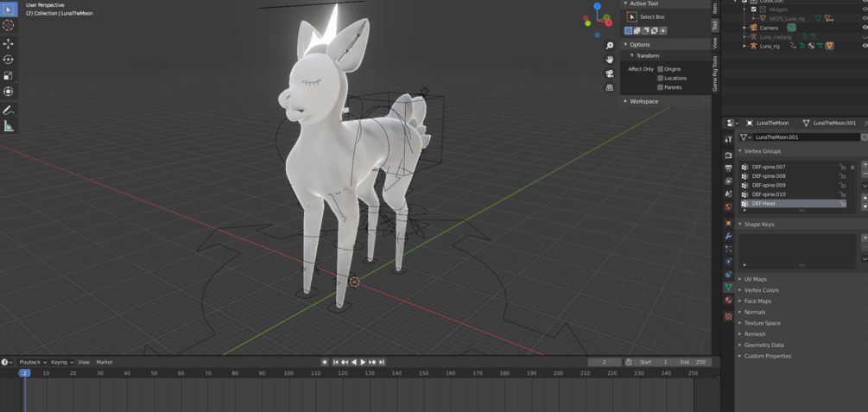Open the Scene properties tab icon
This screenshot has width=868, height=412.
pyautogui.click(x=728, y=193)
